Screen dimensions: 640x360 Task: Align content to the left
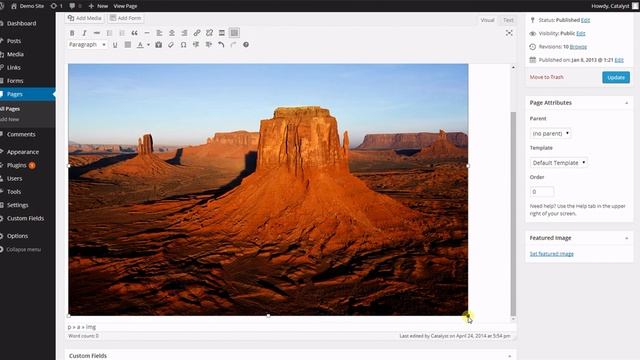coord(159,33)
